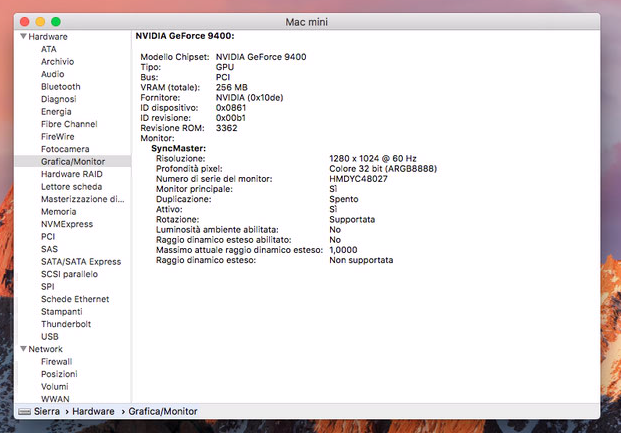The height and width of the screenshot is (433, 621).
Task: Collapse the Hardware section triangle
Action: [x=23, y=36]
